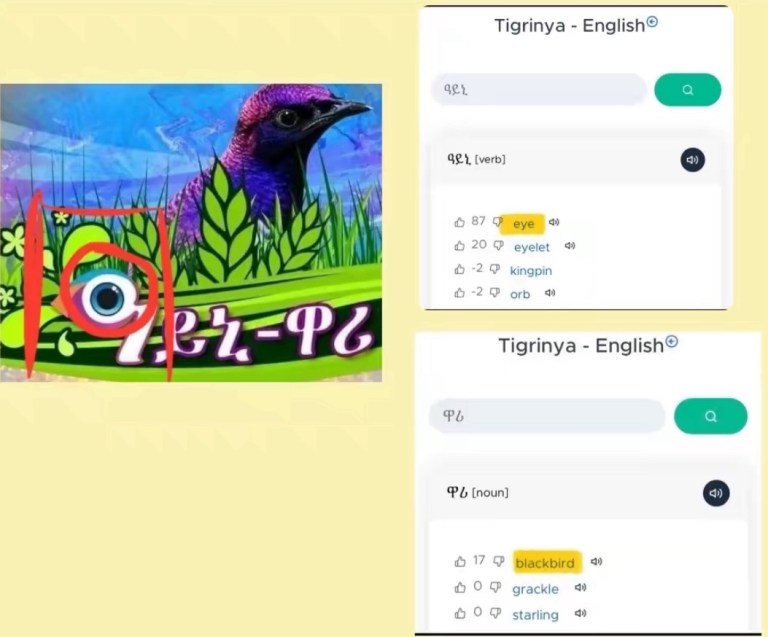
Task: Upvote the blackbird translation
Action: tap(460, 562)
